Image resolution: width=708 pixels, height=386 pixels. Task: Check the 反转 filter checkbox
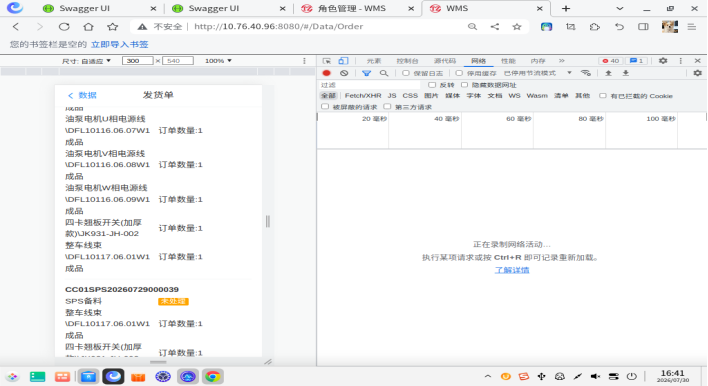(432, 84)
